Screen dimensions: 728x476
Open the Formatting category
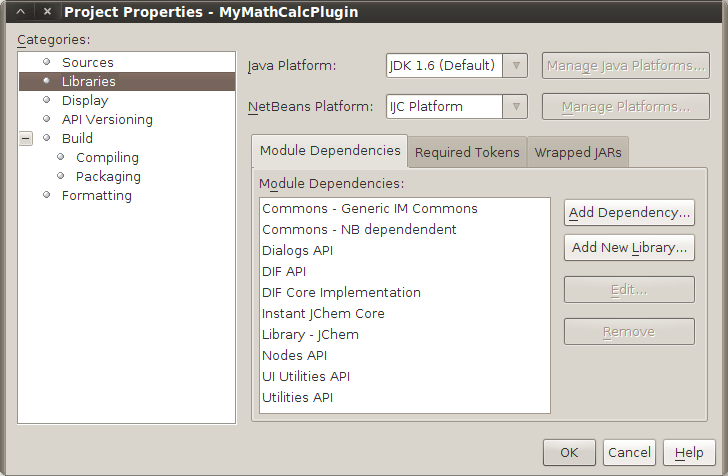[96, 196]
